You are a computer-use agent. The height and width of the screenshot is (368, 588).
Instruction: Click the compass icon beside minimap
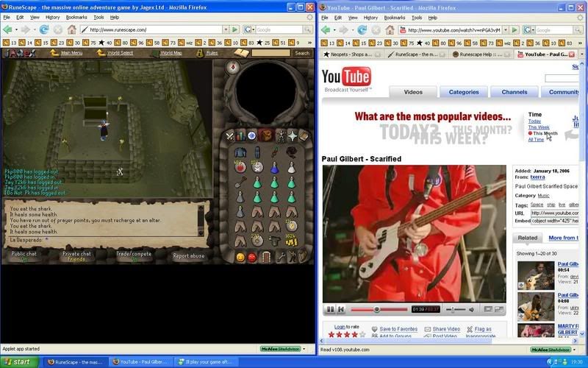click(x=234, y=66)
